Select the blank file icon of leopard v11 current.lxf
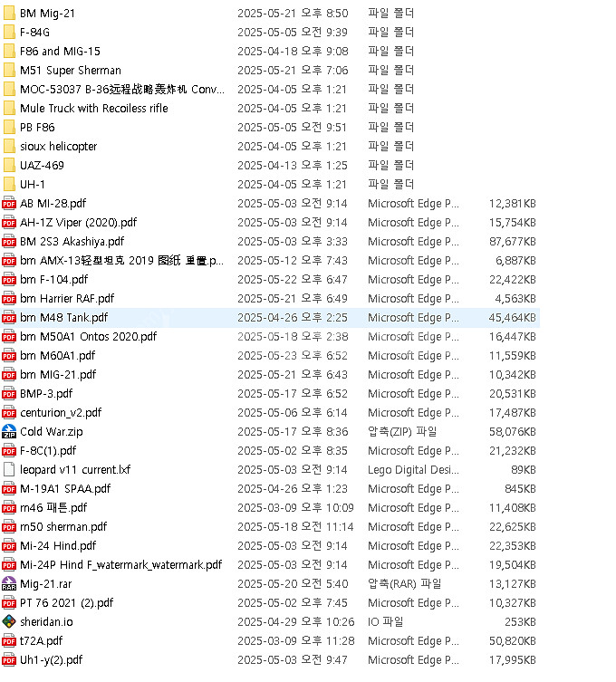This screenshot has height=682, width=616. tap(9, 470)
